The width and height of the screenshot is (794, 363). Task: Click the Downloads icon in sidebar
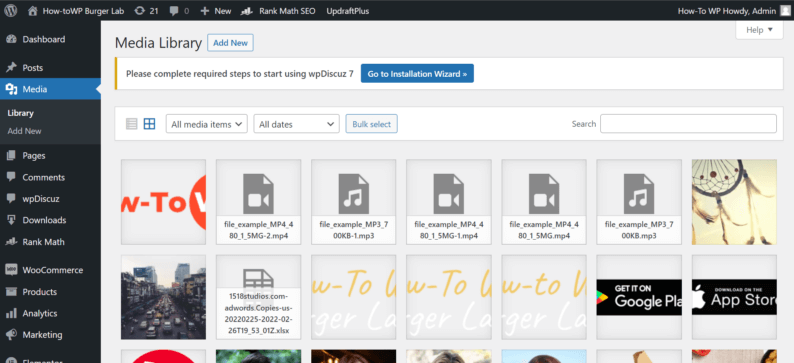11,220
